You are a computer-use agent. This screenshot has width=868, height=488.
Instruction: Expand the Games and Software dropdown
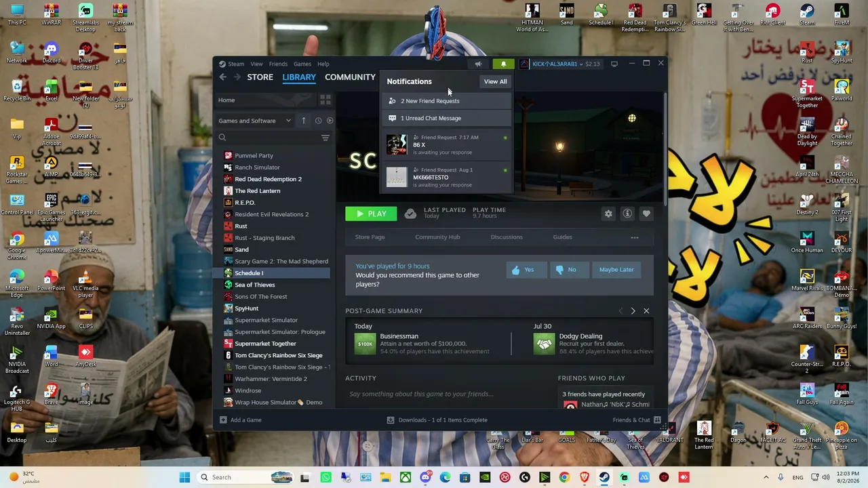(x=255, y=121)
